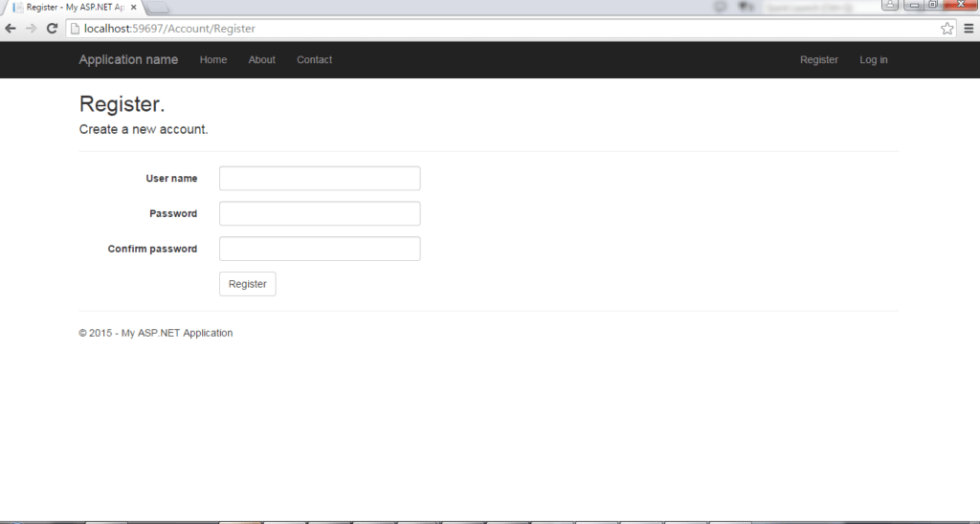This screenshot has width=980, height=524.
Task: Open the Contact page link
Action: pyautogui.click(x=314, y=60)
